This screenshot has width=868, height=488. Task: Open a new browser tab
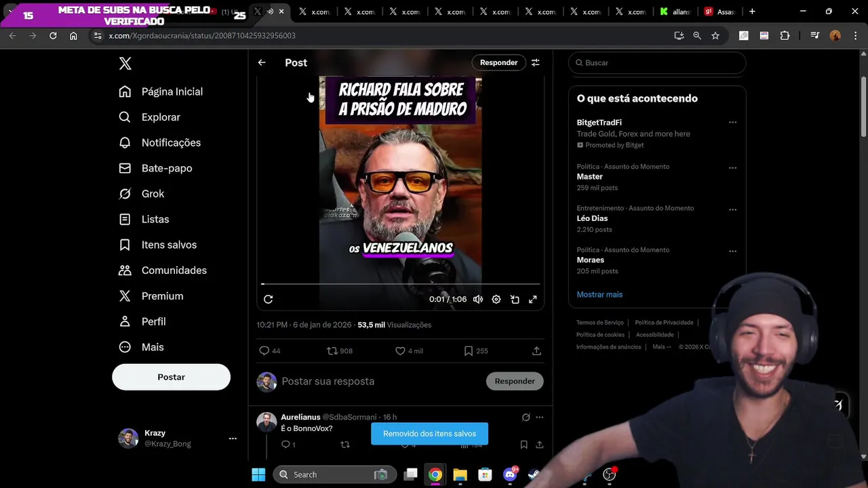pos(752,12)
